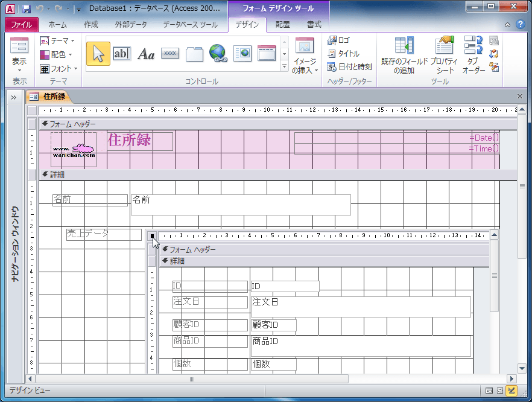Close the 住所録 form tab
This screenshot has width=532, height=402.
pyautogui.click(x=520, y=97)
